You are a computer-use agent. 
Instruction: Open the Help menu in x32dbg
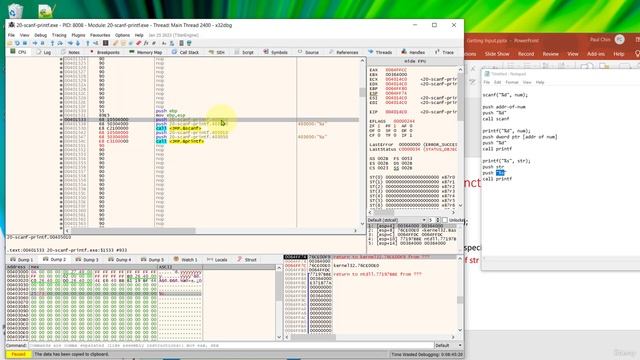click(139, 35)
